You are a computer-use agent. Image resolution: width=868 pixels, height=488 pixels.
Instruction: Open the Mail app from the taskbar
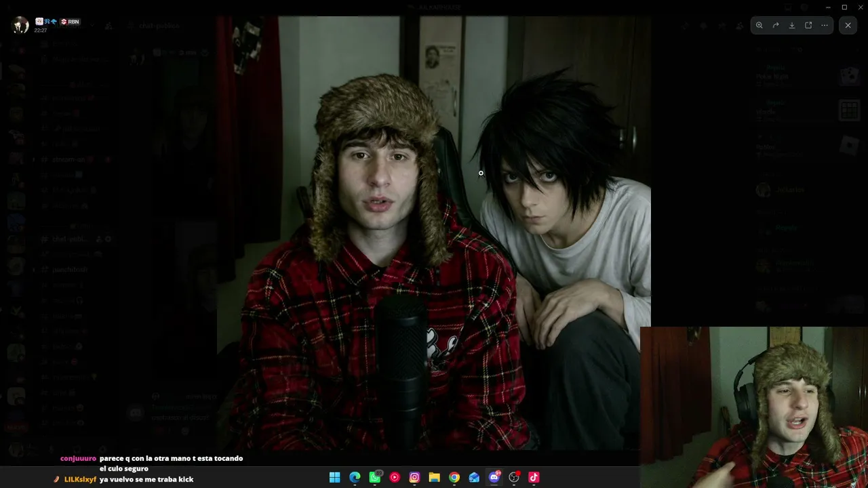point(474,477)
